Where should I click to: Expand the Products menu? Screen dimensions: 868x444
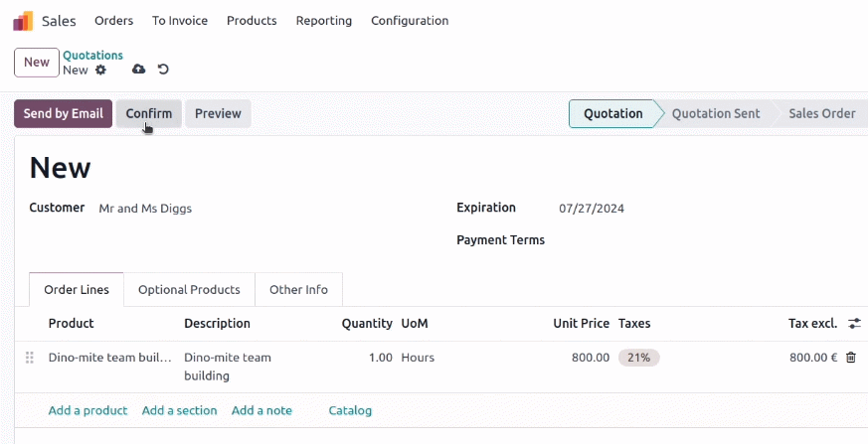(x=252, y=21)
